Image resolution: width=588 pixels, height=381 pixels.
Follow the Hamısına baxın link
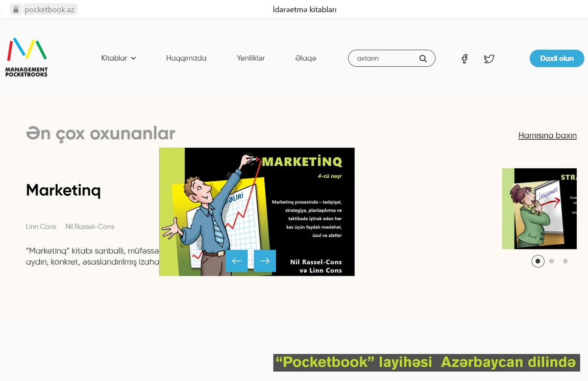547,135
